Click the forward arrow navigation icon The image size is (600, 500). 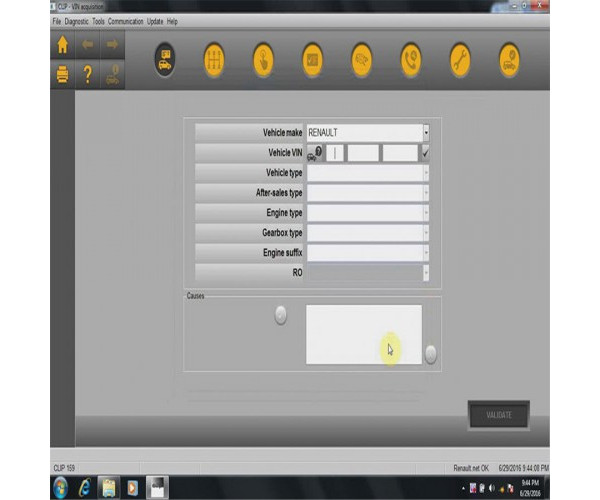click(x=112, y=45)
